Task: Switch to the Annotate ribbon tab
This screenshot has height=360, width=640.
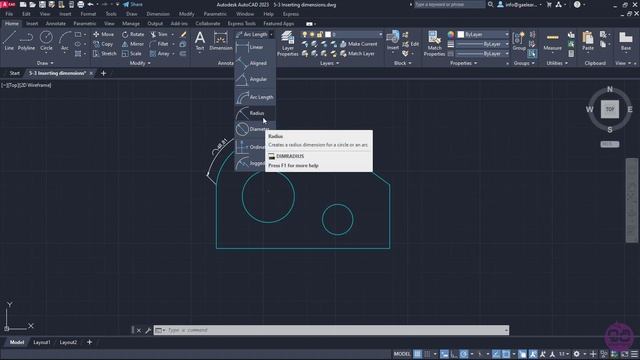Action: tap(56, 24)
